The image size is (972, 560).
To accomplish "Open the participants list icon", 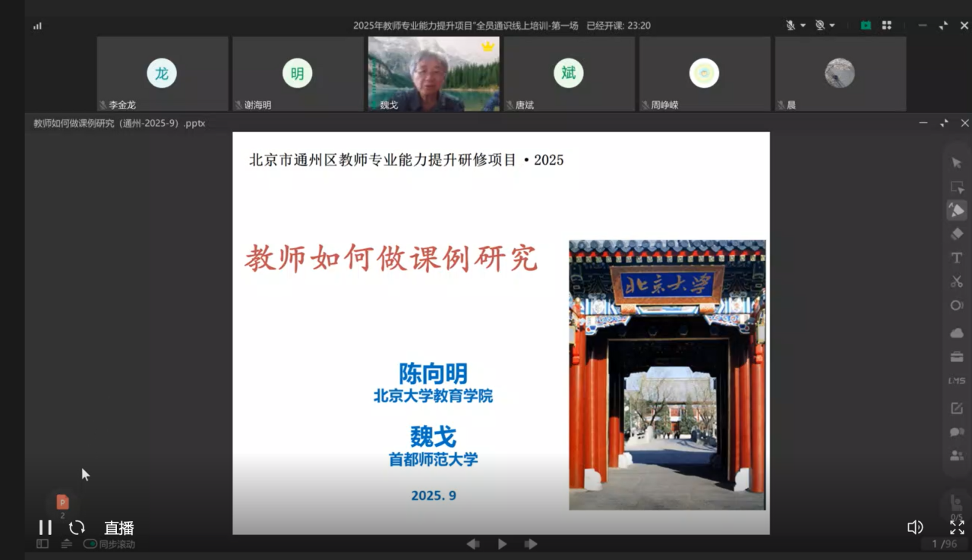I will [956, 456].
